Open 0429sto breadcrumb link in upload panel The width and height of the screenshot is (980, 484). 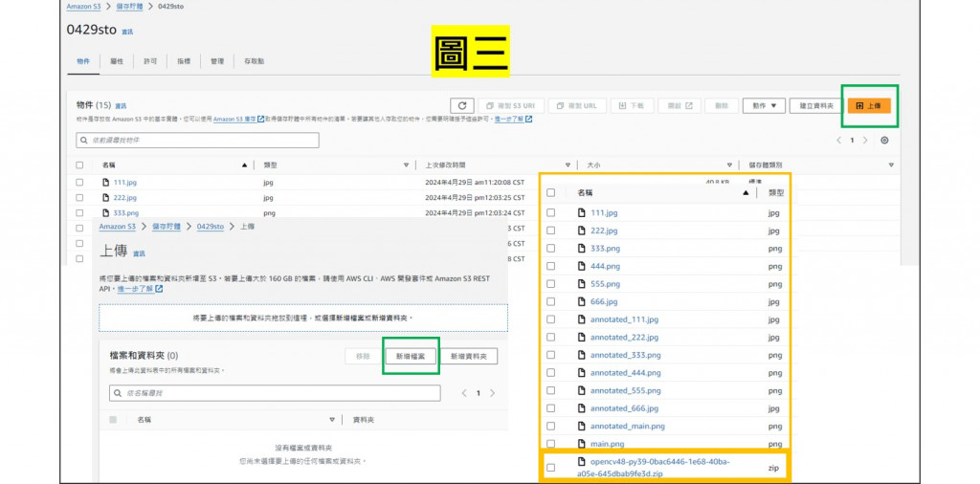tap(211, 226)
